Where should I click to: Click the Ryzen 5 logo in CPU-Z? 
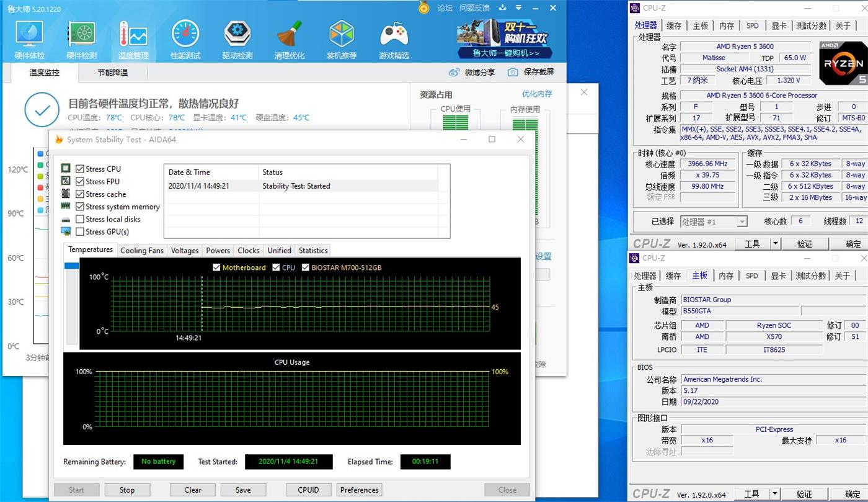point(843,63)
